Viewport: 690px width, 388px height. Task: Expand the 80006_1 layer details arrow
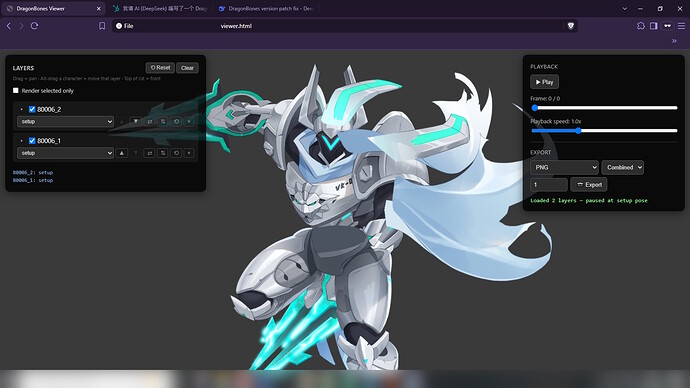coord(21,141)
